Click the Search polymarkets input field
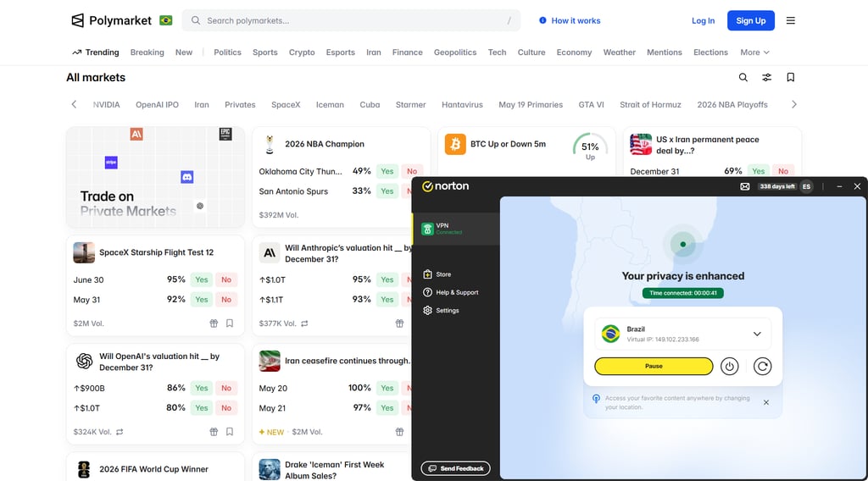868x481 pixels. coord(351,20)
